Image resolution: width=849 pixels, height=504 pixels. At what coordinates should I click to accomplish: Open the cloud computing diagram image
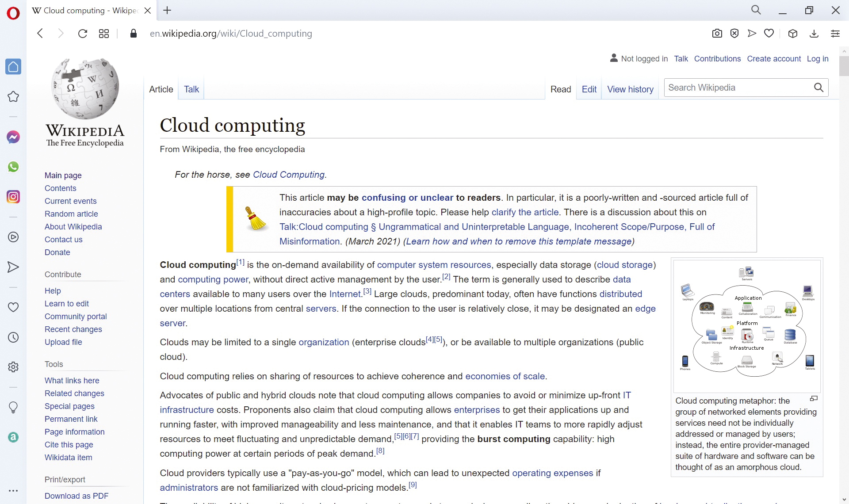click(747, 326)
